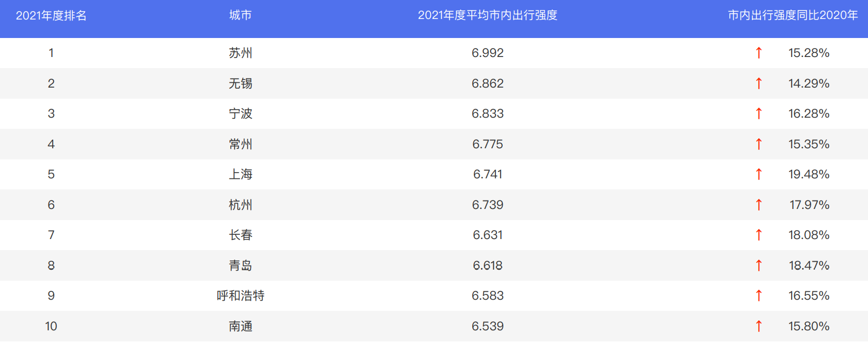Image resolution: width=868 pixels, height=343 pixels.
Task: Click the up arrow next to 15.35%
Action: pos(758,144)
